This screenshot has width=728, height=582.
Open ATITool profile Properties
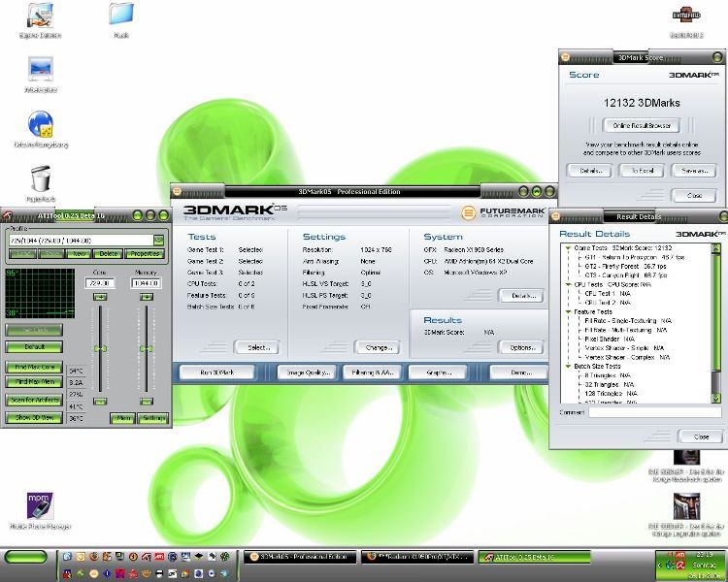click(145, 254)
